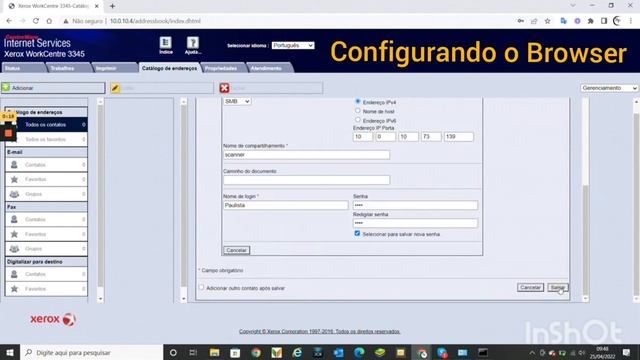Open the SMB protocol dropdown
The width and height of the screenshot is (640, 360).
pos(237,101)
